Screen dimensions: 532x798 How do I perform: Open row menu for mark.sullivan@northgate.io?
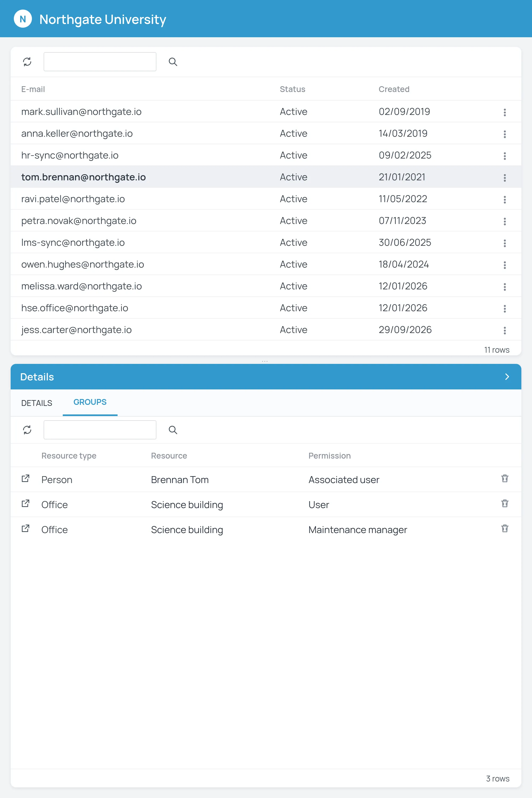(505, 112)
